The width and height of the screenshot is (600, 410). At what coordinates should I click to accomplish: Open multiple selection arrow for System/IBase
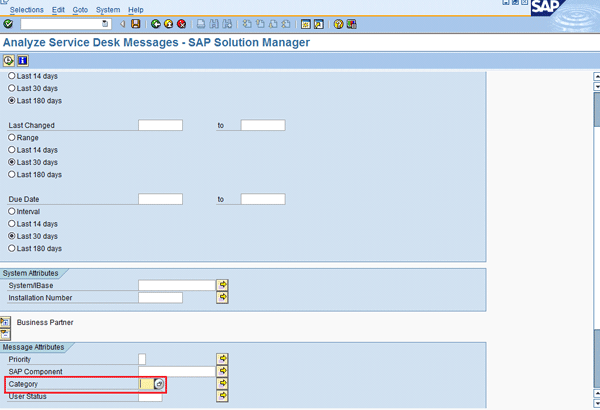[222, 285]
